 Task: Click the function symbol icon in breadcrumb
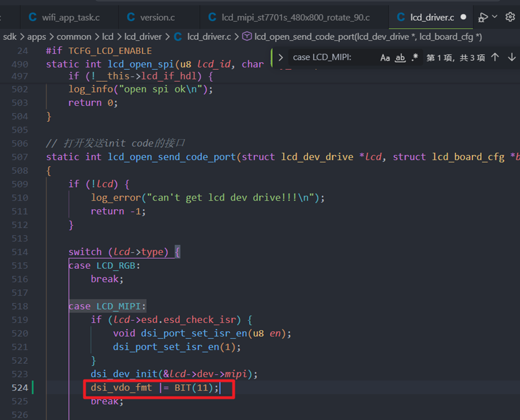point(247,36)
